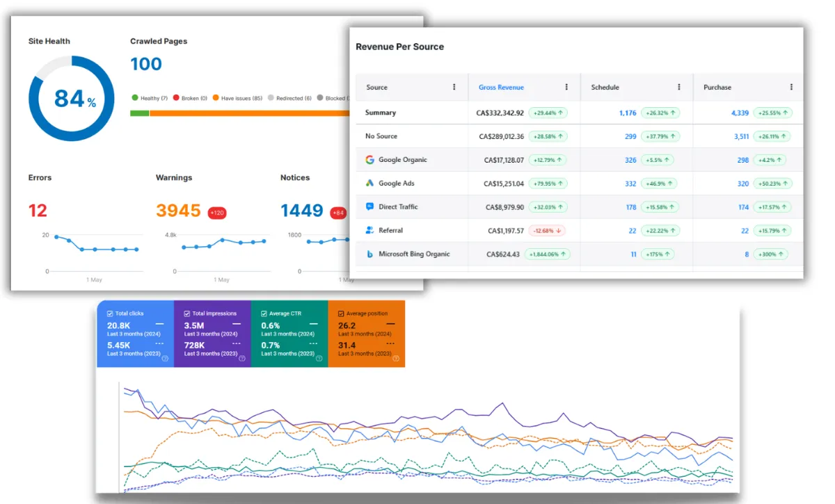Click the green Healthy legend dot
The width and height of the screenshot is (835, 504).
coord(135,98)
